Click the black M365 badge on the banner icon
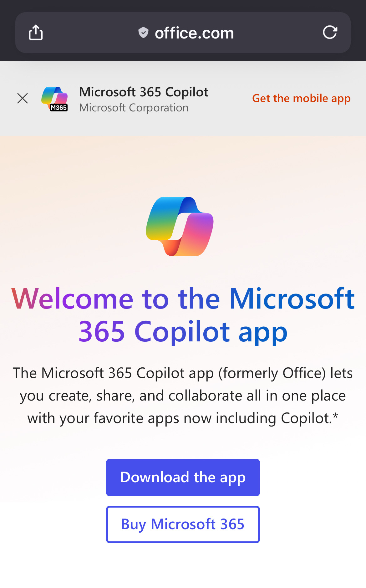The image size is (366, 588). (x=59, y=108)
